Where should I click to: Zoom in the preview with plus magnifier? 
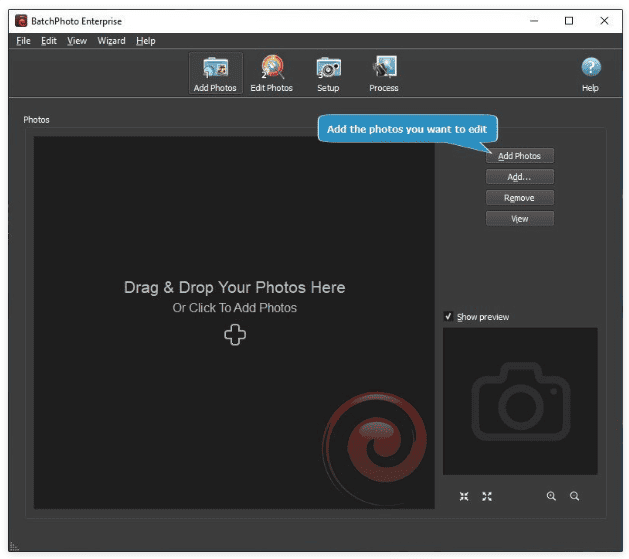(x=552, y=496)
